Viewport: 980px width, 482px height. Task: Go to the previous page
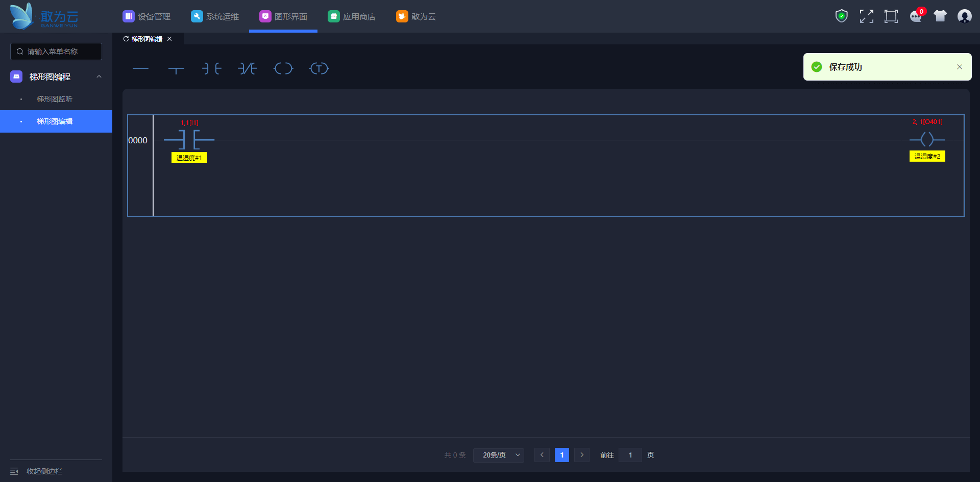[542, 455]
